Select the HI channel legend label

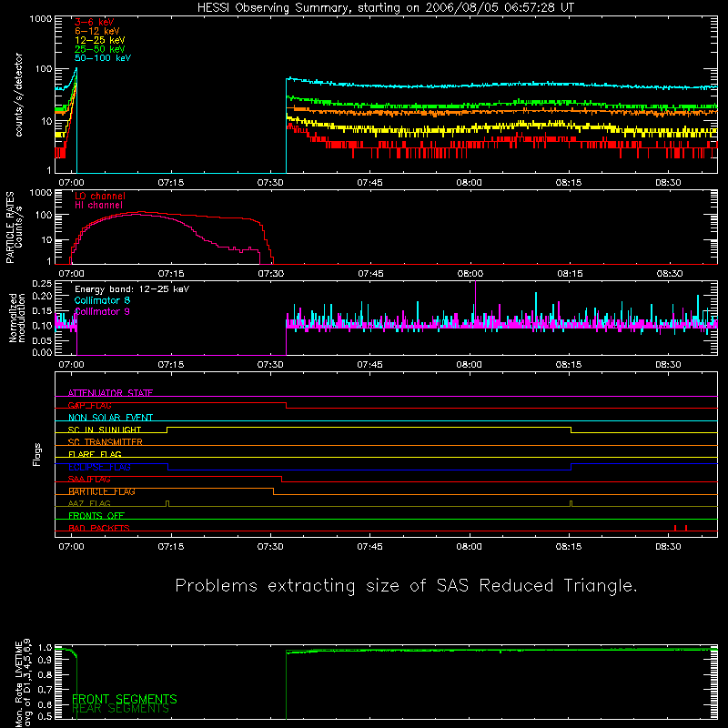pos(99,206)
